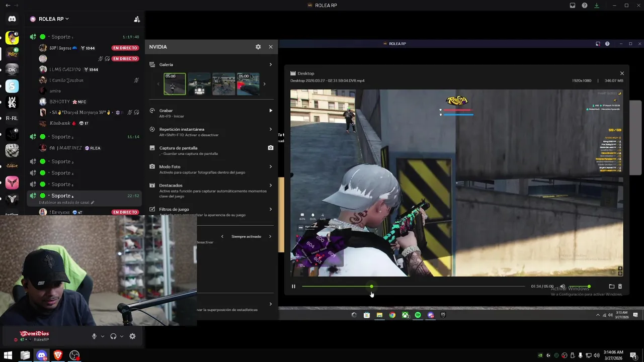Expand Repetición instantánea options
Image resolution: width=644 pixels, height=362 pixels.
(x=271, y=129)
